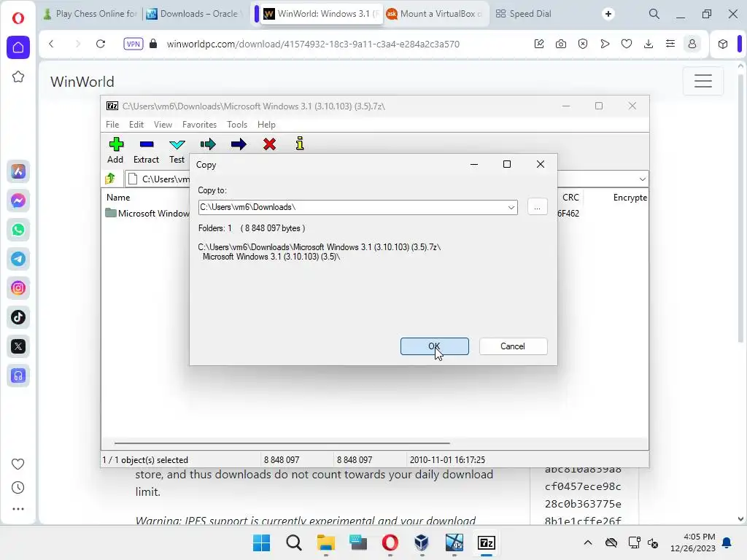Switch to the Downloads – Oracle tab
The image size is (747, 560).
point(193,14)
